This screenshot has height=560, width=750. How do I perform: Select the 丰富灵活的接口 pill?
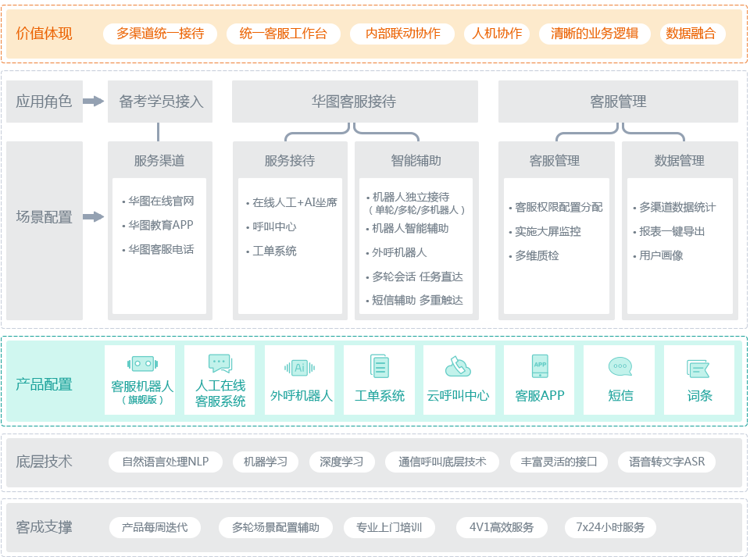[559, 462]
